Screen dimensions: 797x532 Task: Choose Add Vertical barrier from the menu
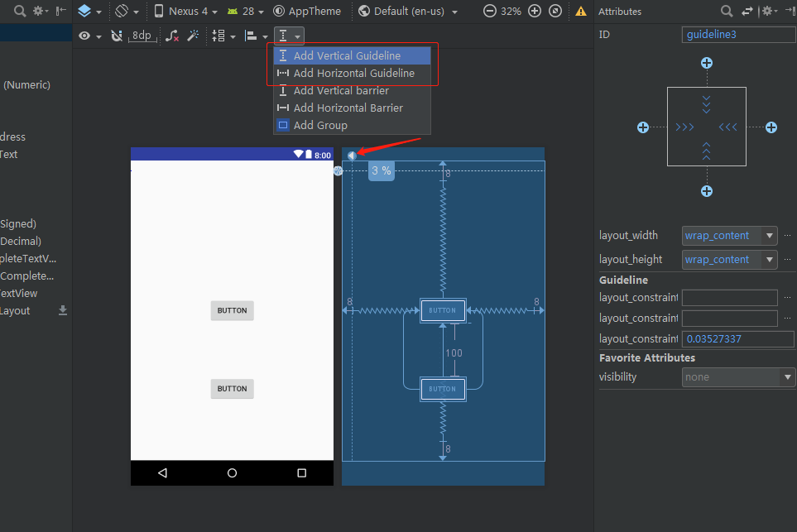(x=353, y=90)
